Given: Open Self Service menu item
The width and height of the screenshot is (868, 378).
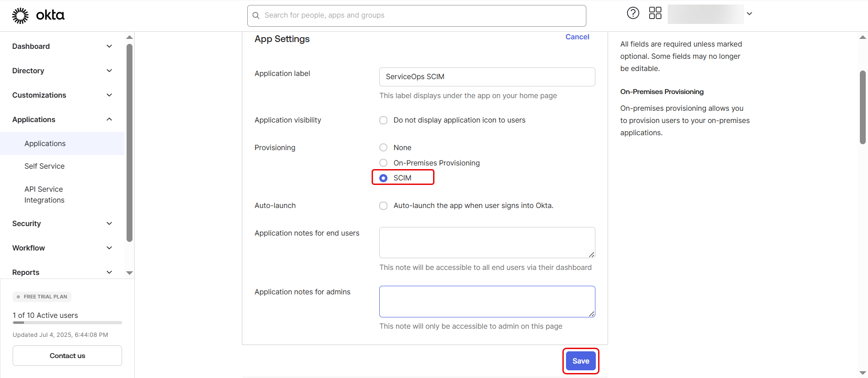Looking at the screenshot, I should pyautogui.click(x=44, y=166).
